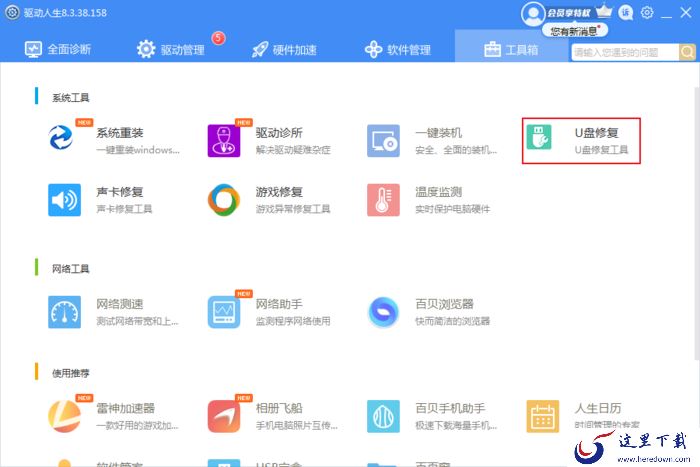Click the red 5 badge on 驱动管理

[218, 38]
